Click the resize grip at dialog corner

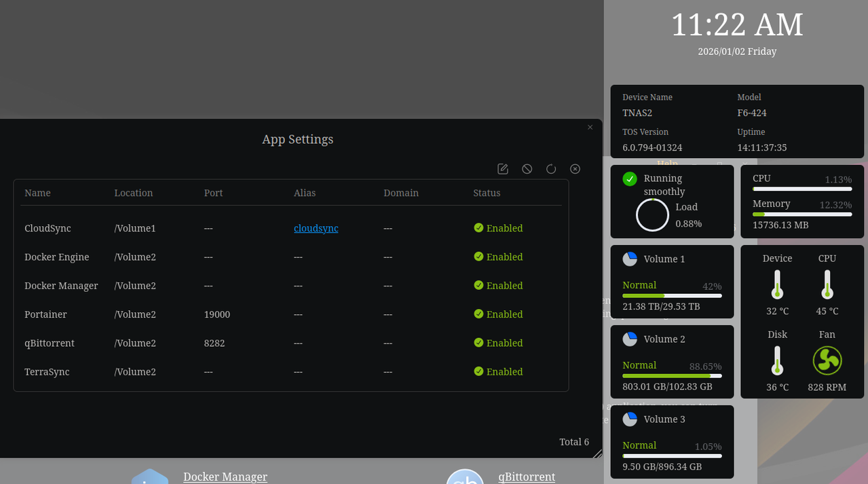[x=597, y=453]
